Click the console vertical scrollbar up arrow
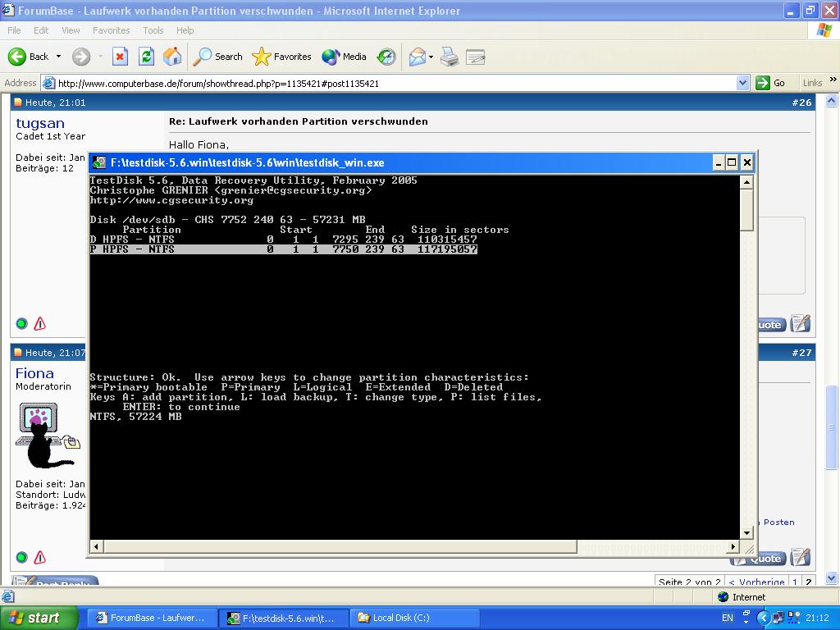The width and height of the screenshot is (840, 630). click(x=746, y=182)
